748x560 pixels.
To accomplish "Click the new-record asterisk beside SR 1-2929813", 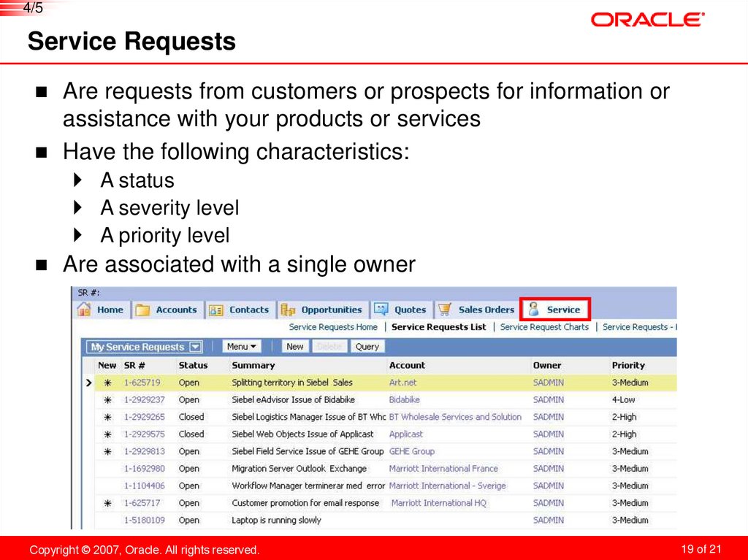I will click(107, 450).
